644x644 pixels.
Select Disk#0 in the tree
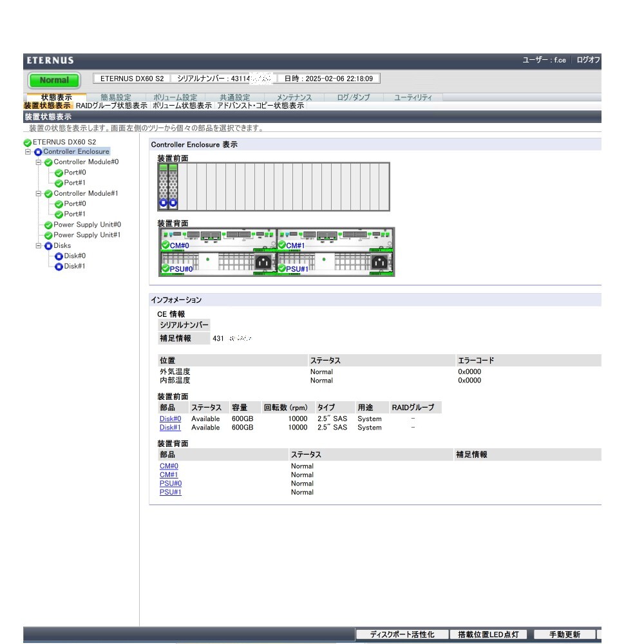click(x=75, y=256)
